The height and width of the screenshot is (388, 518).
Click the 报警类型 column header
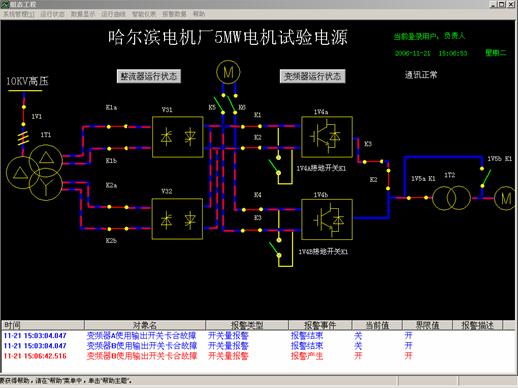(x=247, y=325)
